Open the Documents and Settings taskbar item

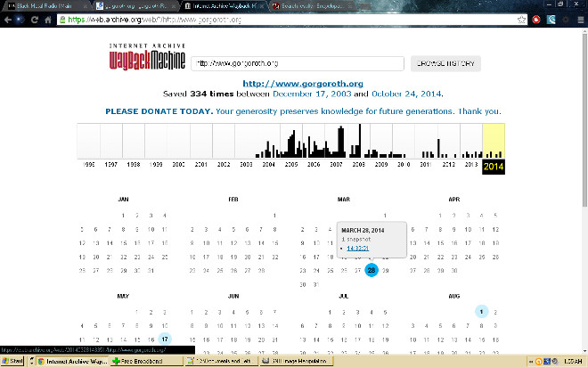[222, 361]
